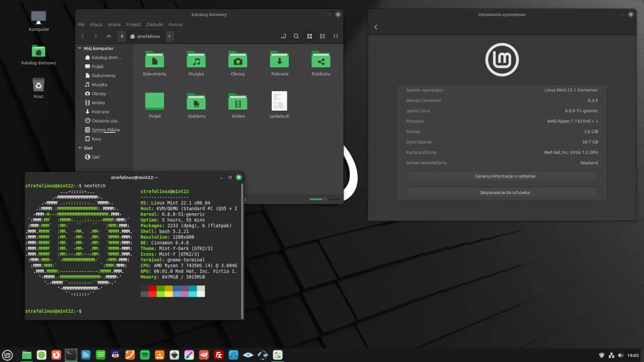
Task: Open GIMP from the taskbar
Action: click(205, 355)
